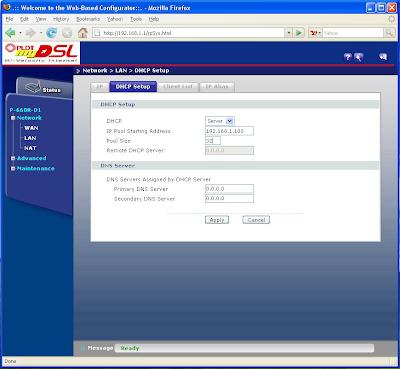Click the P-660R-D1 model label
The width and height of the screenshot is (400, 369).
pyautogui.click(x=25, y=110)
